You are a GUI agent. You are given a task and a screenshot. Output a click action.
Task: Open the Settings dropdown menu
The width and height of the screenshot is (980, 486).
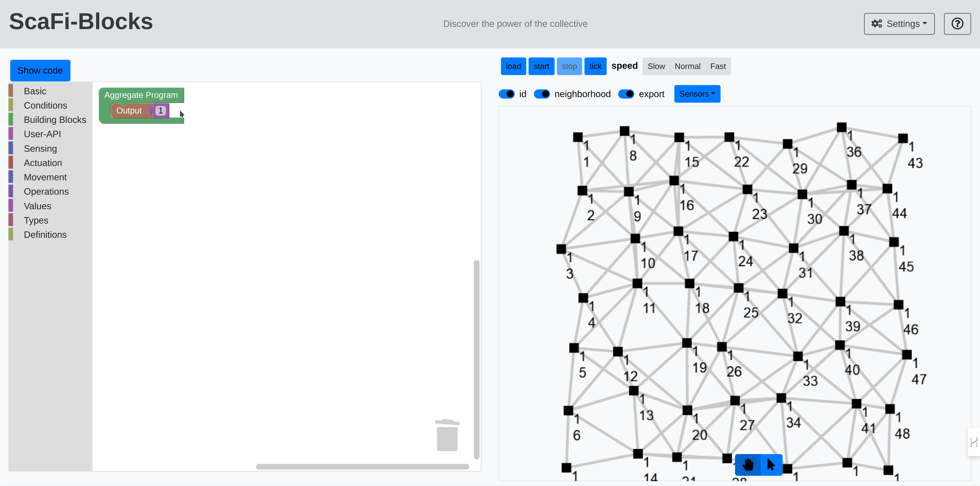point(900,23)
